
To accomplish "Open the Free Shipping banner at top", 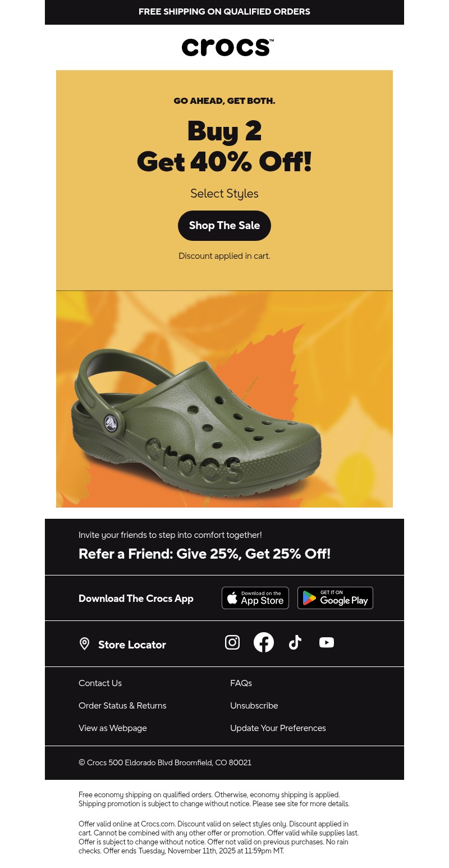I will click(224, 12).
